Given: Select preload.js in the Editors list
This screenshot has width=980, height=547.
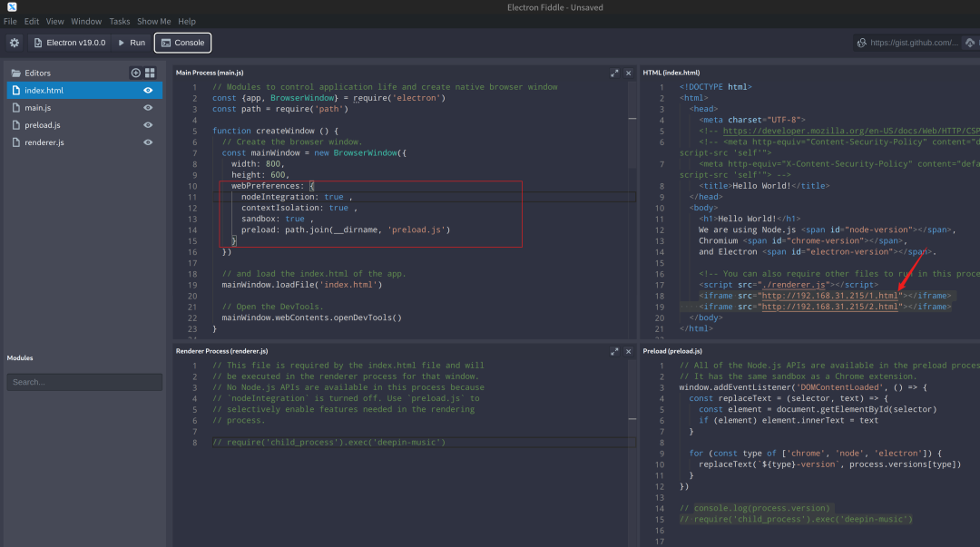Looking at the screenshot, I should 43,125.
